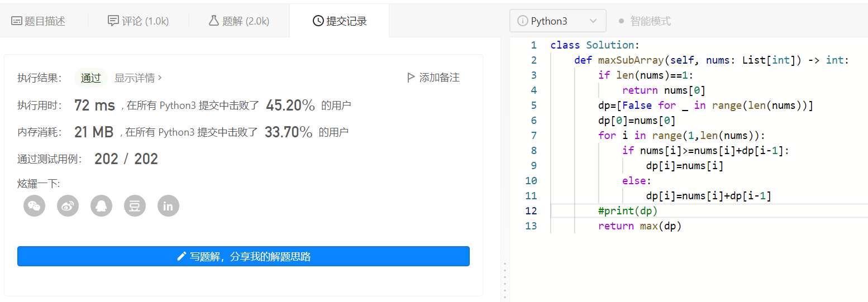Viewport: 868px width, 302px height.
Task: Share result via LinkedIn icon
Action: click(x=168, y=206)
